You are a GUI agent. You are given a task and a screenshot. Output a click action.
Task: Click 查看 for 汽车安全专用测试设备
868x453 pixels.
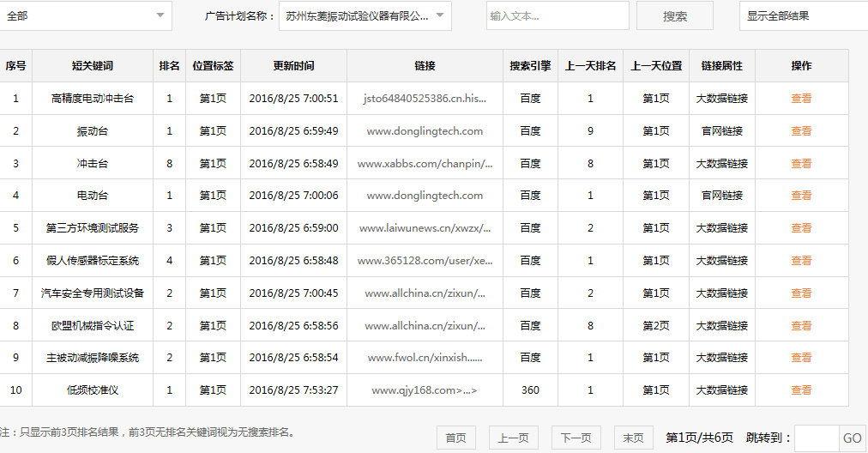pyautogui.click(x=801, y=293)
